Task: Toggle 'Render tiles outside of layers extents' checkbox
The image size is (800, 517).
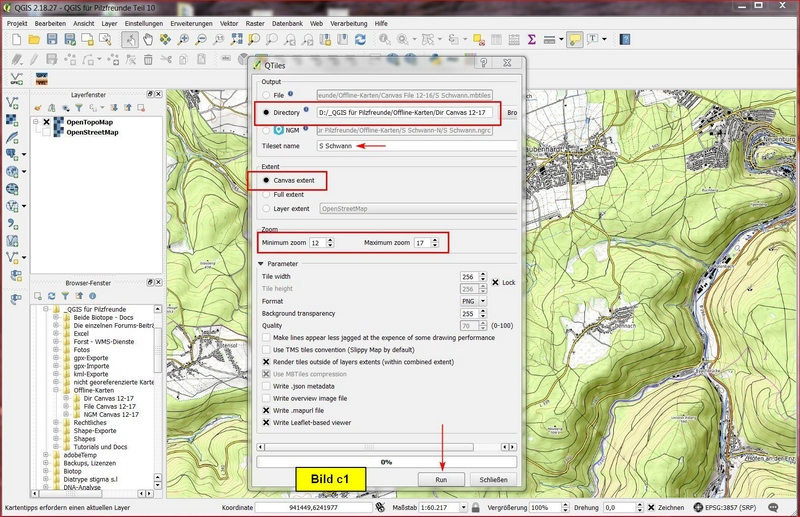Action: (x=266, y=362)
